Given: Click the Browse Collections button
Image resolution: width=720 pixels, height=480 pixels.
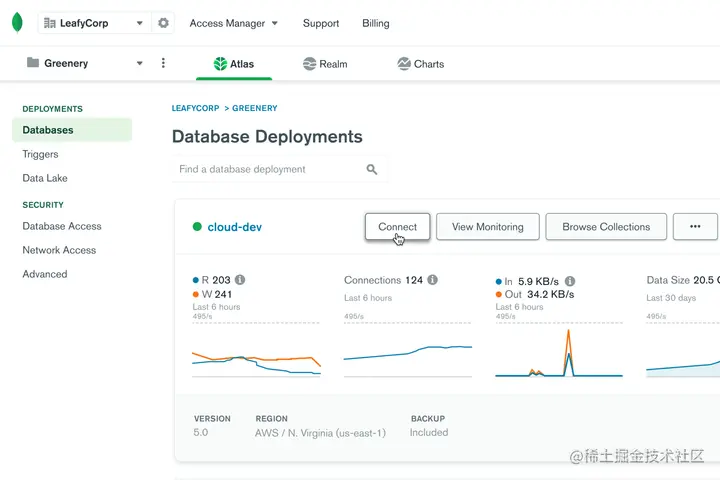Looking at the screenshot, I should pyautogui.click(x=606, y=226).
